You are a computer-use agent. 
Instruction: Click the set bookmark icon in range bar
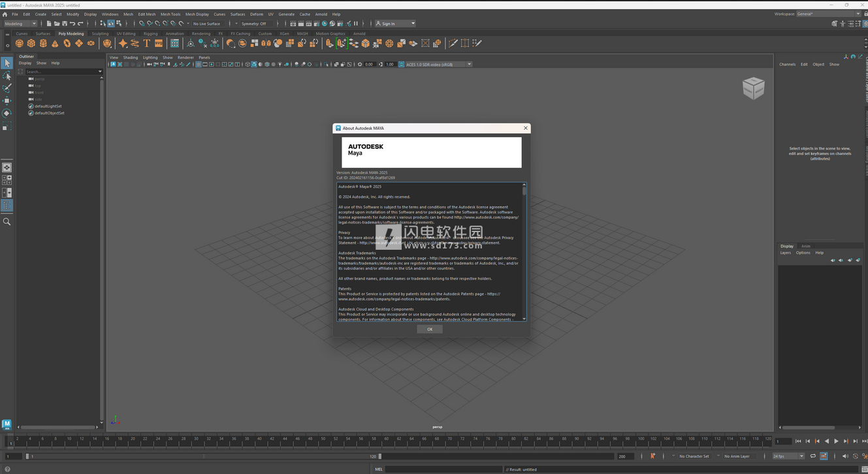[652, 456]
